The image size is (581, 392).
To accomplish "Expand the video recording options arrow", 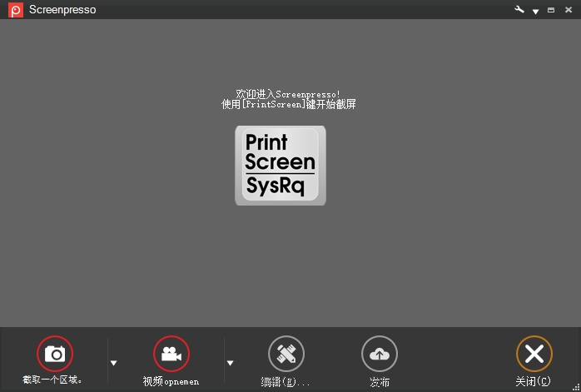I will (x=231, y=363).
